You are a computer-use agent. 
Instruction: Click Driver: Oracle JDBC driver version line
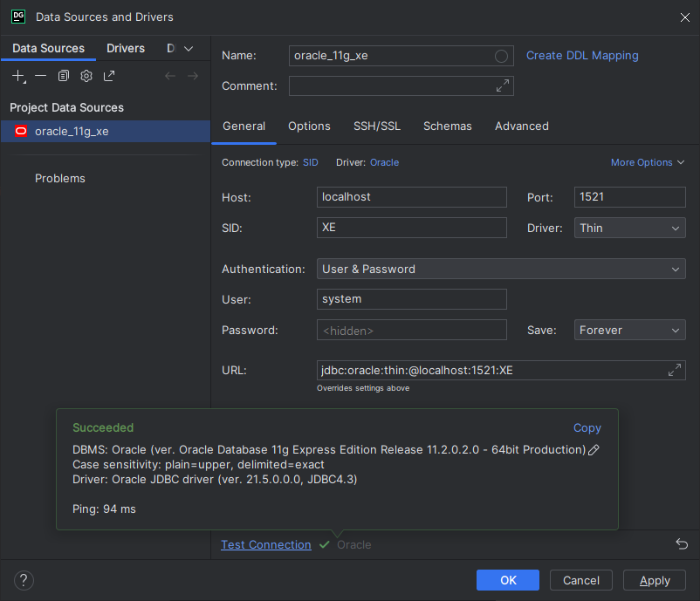[x=215, y=479]
